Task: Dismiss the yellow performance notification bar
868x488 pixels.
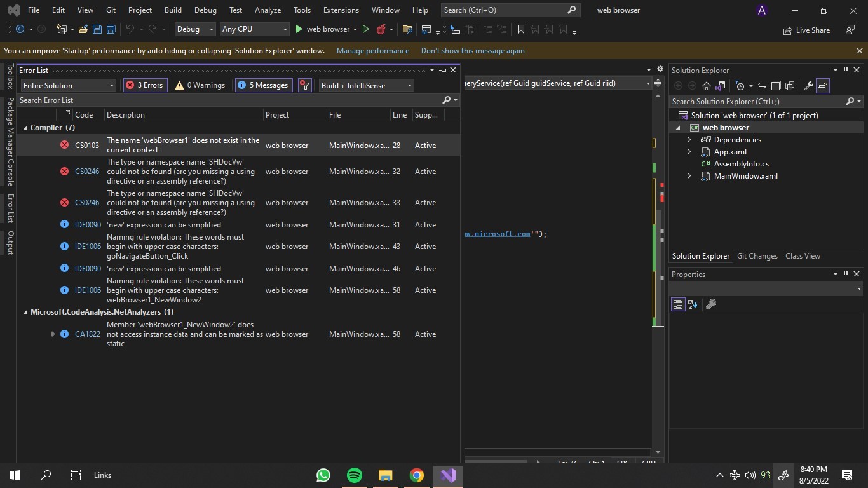Action: 859,51
